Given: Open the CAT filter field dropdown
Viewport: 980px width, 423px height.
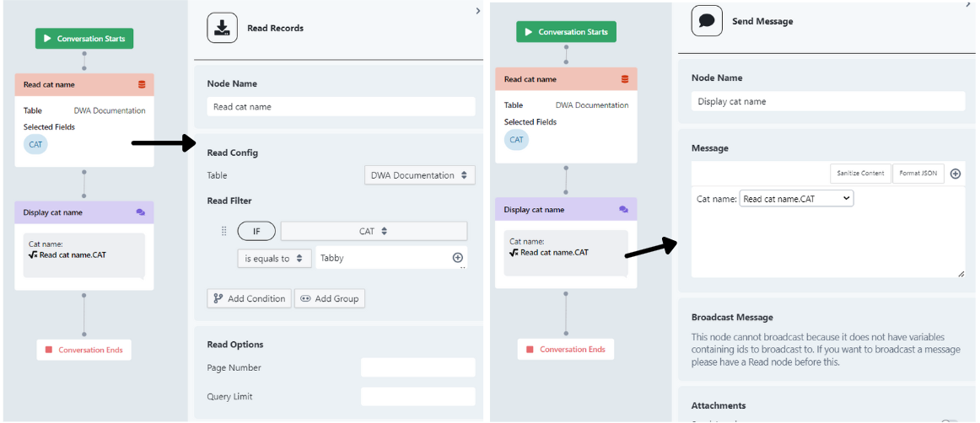Looking at the screenshot, I should tap(373, 231).
